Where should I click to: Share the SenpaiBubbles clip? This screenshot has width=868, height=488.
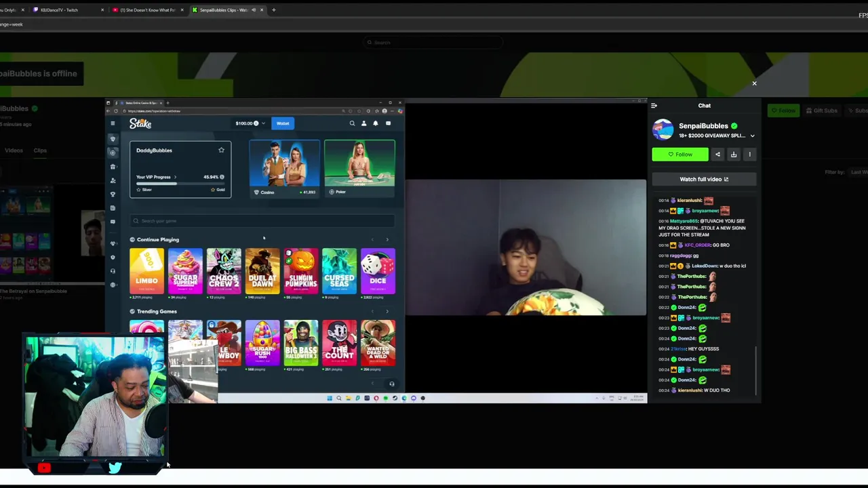[x=717, y=155]
